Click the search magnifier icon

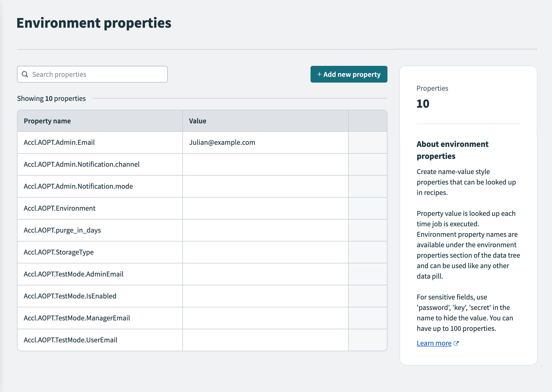(25, 74)
